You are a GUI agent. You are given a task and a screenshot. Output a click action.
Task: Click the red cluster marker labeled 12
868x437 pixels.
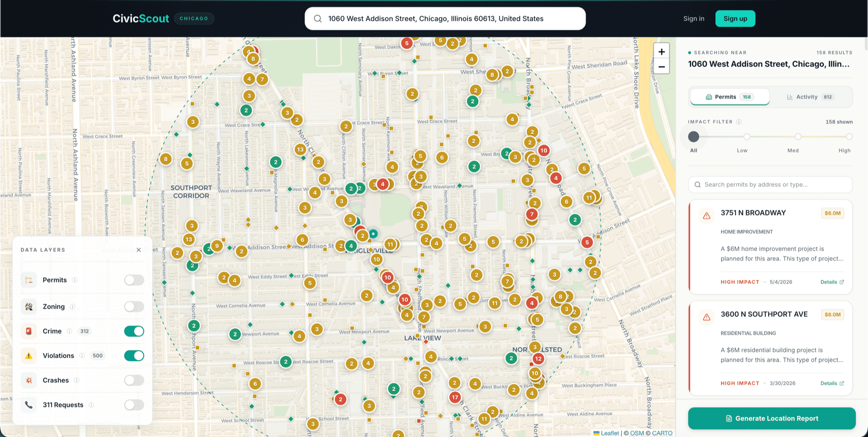(x=538, y=359)
